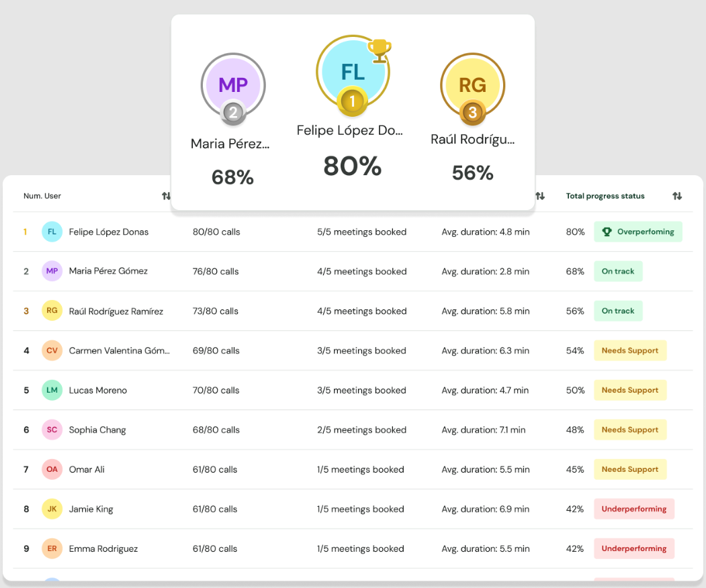The width and height of the screenshot is (706, 588).
Task: Click the gold number 1 medal badge
Action: 352,102
